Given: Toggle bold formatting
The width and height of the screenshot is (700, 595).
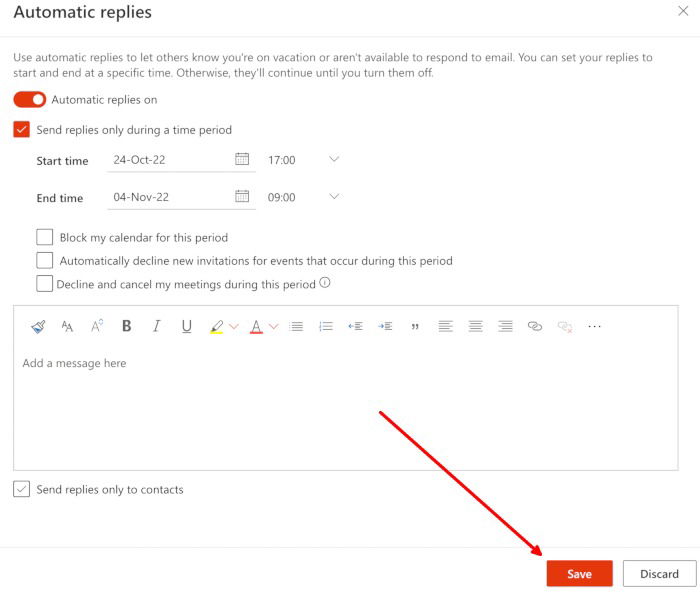Looking at the screenshot, I should click(126, 326).
